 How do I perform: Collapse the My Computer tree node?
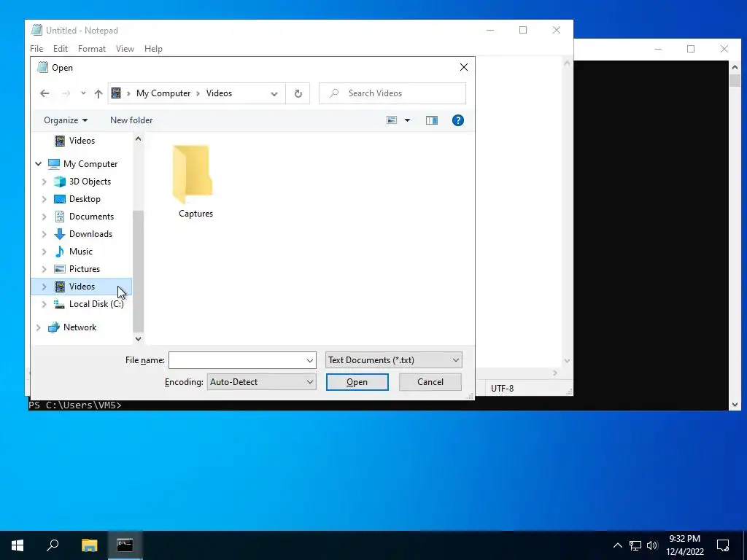pyautogui.click(x=38, y=164)
